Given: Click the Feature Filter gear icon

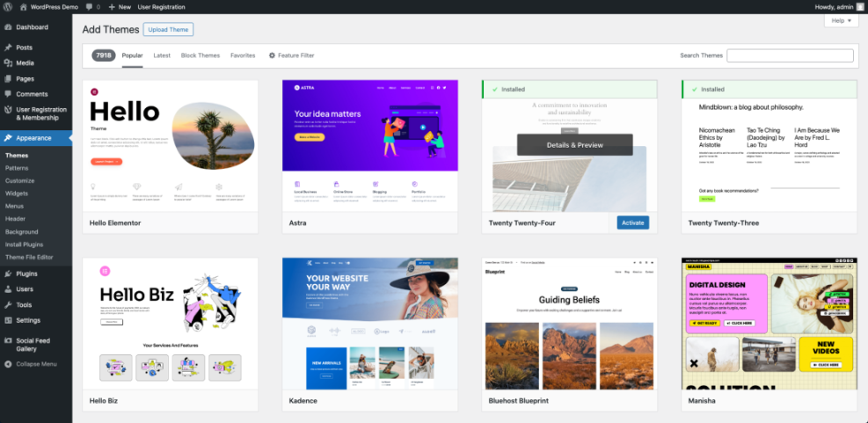Looking at the screenshot, I should click(272, 55).
